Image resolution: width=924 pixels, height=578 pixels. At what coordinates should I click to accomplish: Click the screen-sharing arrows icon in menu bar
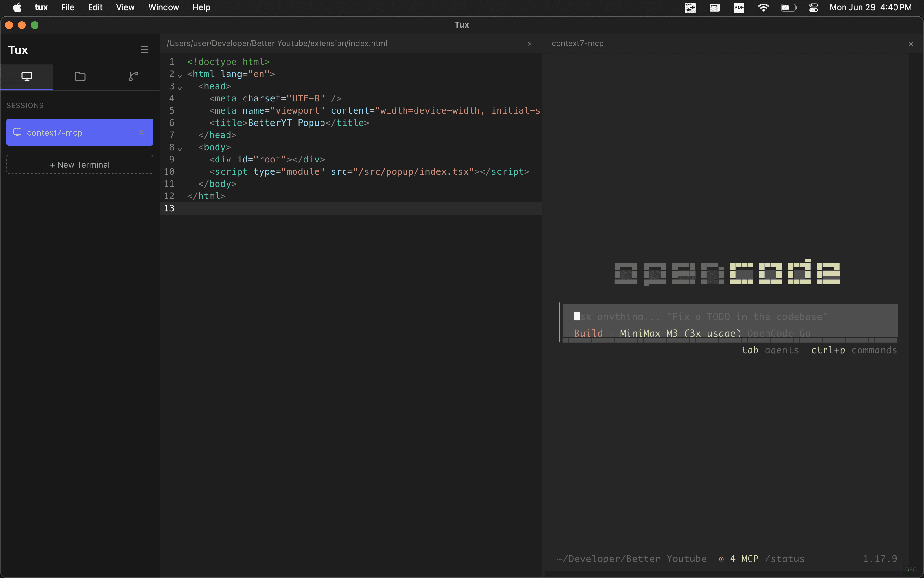[x=690, y=7]
